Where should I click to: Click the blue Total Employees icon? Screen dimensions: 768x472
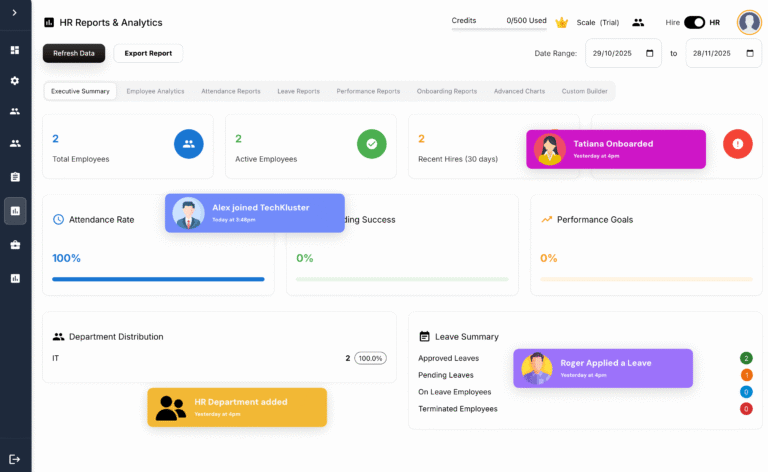pyautogui.click(x=188, y=144)
